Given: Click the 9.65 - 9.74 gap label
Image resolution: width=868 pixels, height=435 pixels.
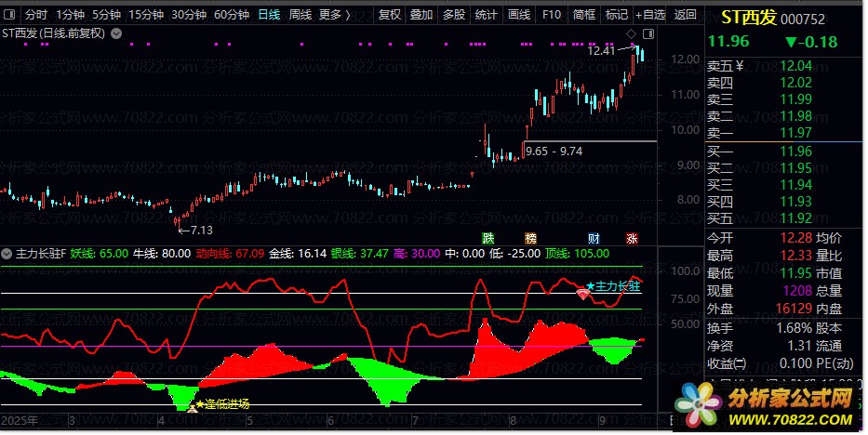Looking at the screenshot, I should coord(554,152).
